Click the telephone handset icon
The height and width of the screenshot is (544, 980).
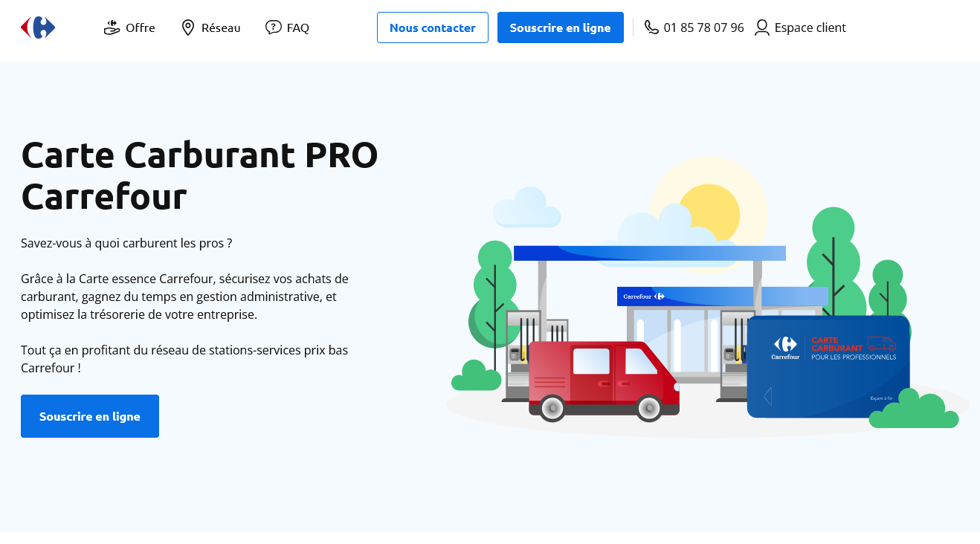click(x=651, y=27)
